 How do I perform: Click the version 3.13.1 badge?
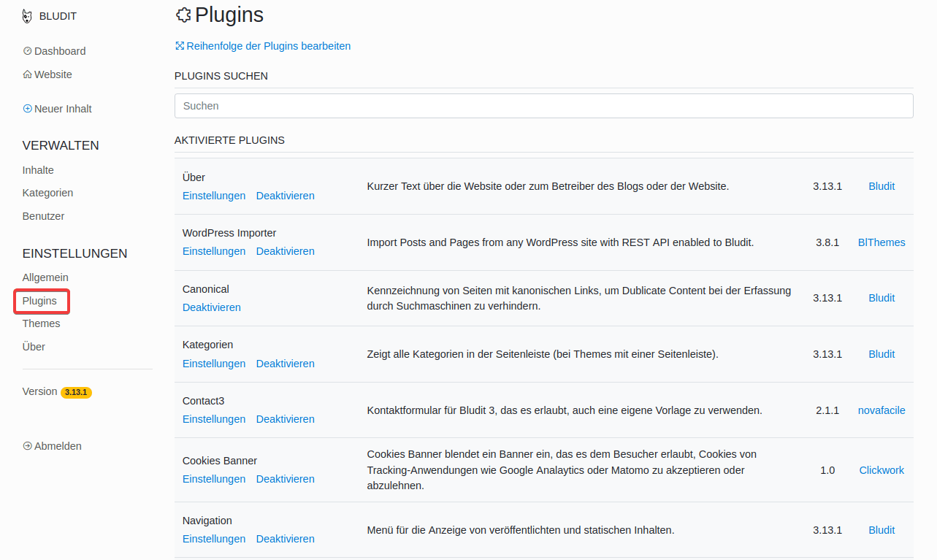point(76,392)
